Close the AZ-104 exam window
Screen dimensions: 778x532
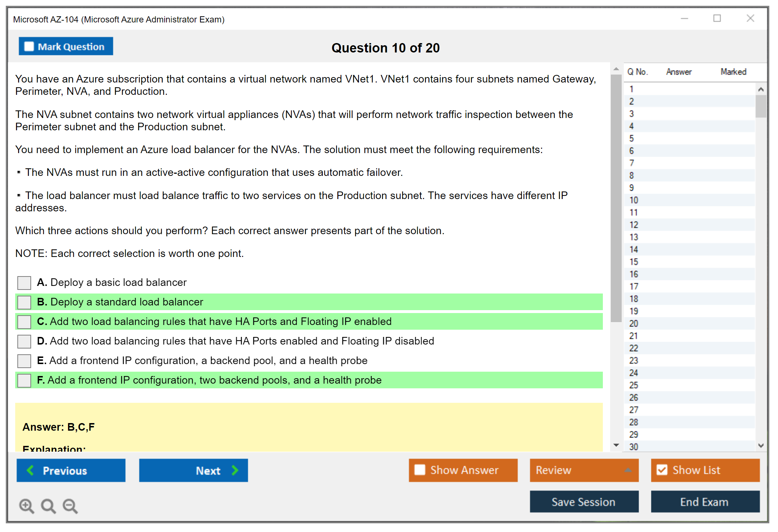[x=750, y=18]
